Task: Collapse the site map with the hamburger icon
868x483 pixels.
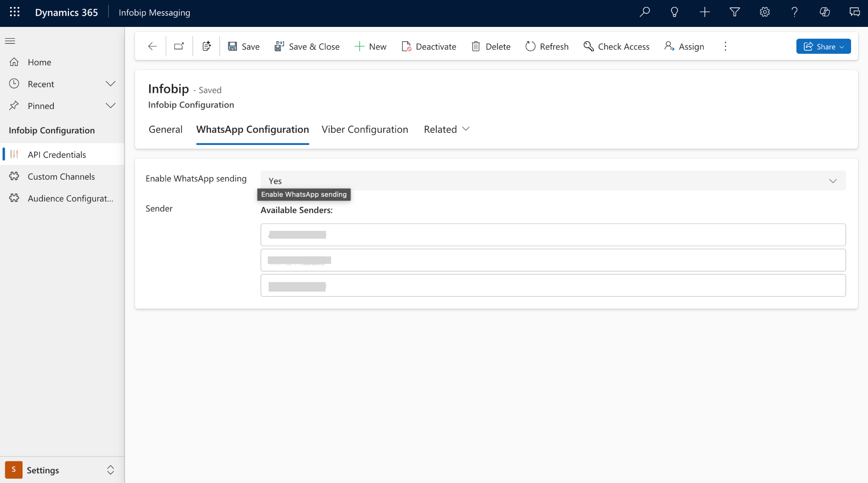Action: tap(10, 41)
